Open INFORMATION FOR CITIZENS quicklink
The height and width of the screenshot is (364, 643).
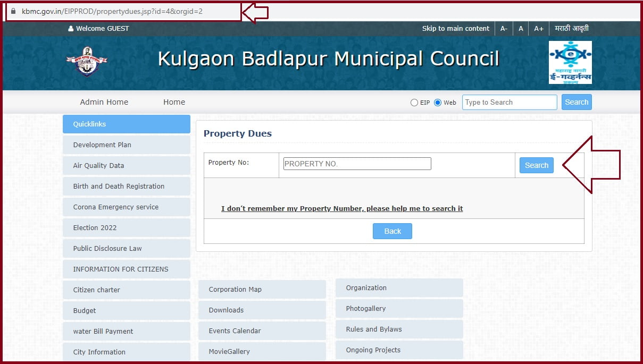pos(127,269)
